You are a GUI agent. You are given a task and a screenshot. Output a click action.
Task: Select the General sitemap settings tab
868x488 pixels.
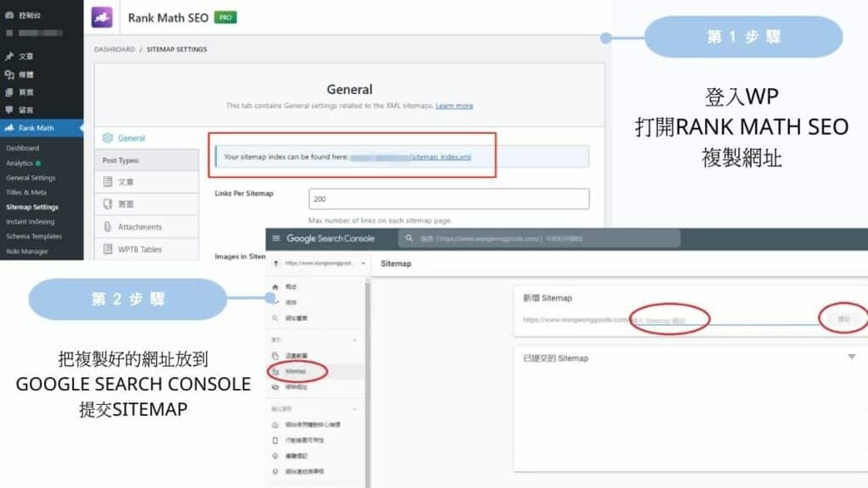tap(147, 138)
